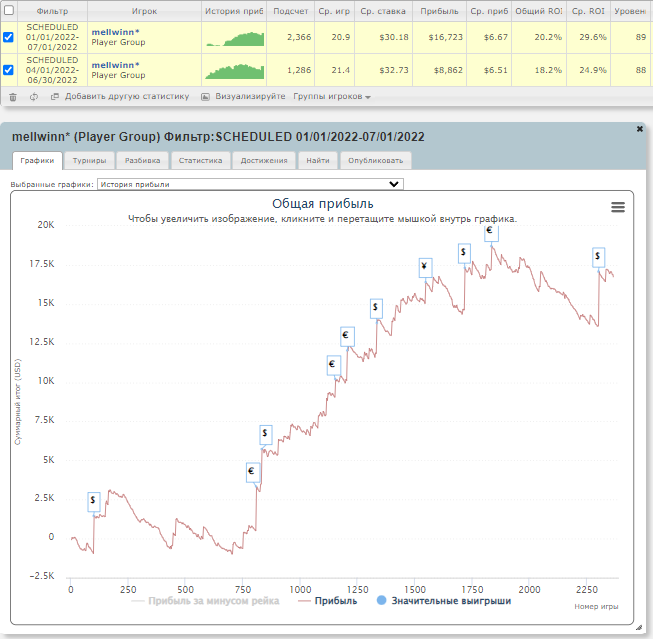The image size is (653, 639).
Task: Click the Визуализируйте link
Action: [250, 97]
